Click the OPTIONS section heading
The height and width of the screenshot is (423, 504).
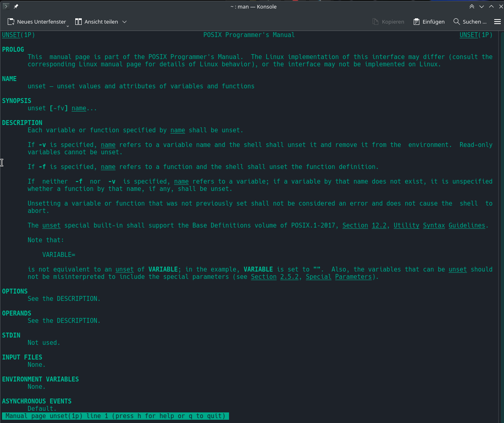15,291
